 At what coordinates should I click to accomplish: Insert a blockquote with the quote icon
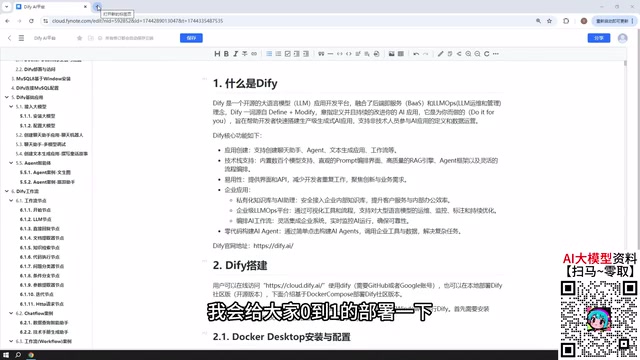pyautogui.click(x=321, y=54)
